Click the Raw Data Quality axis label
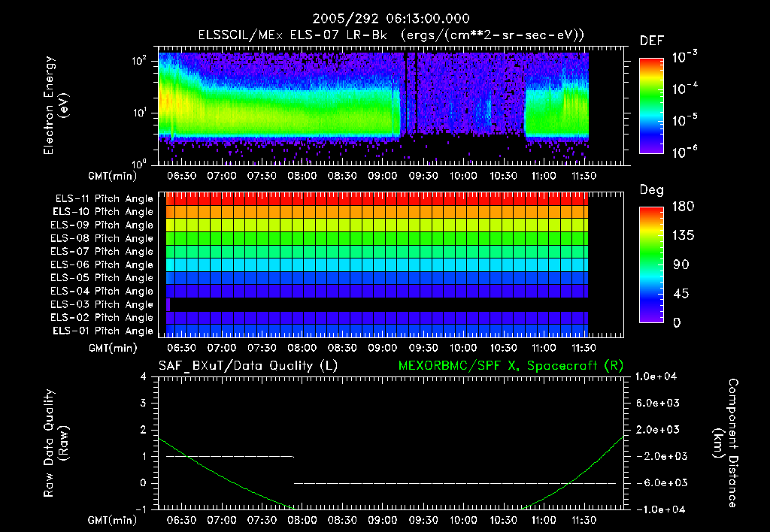 point(56,443)
